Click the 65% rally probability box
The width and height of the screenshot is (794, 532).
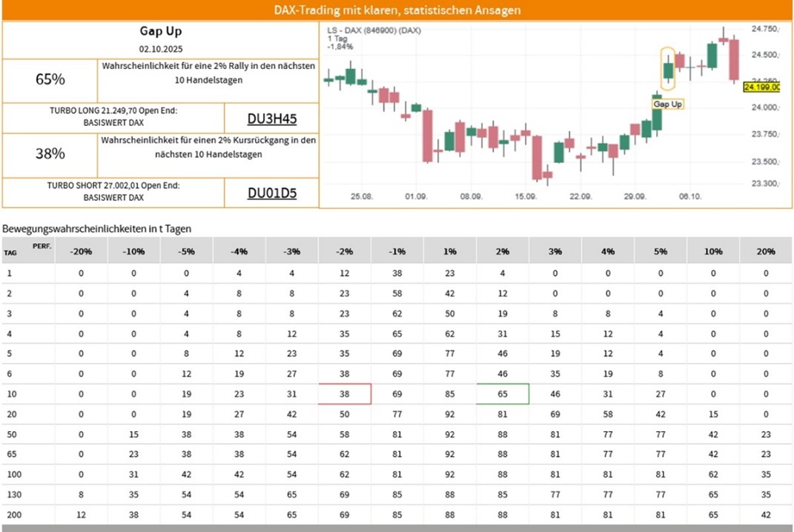[50, 79]
